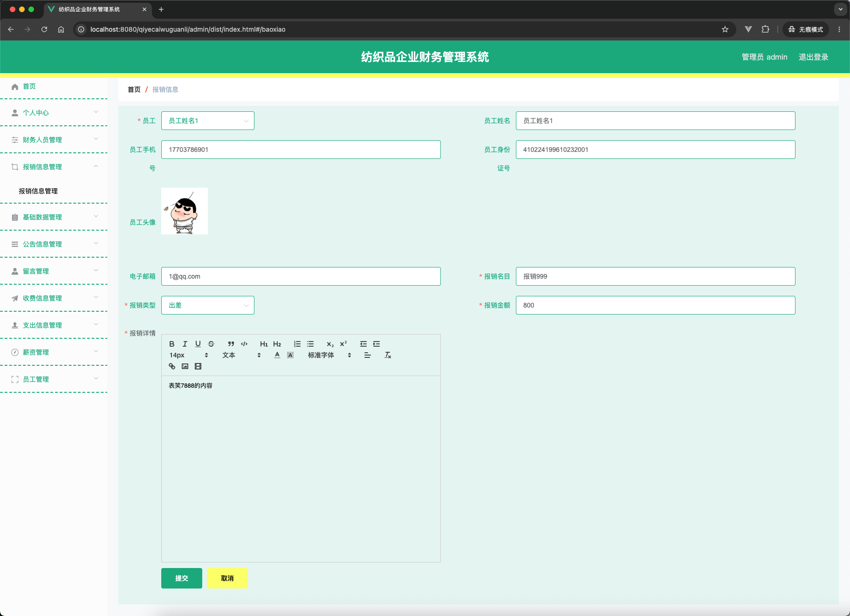
Task: Go back in browser history
Action: (x=11, y=29)
